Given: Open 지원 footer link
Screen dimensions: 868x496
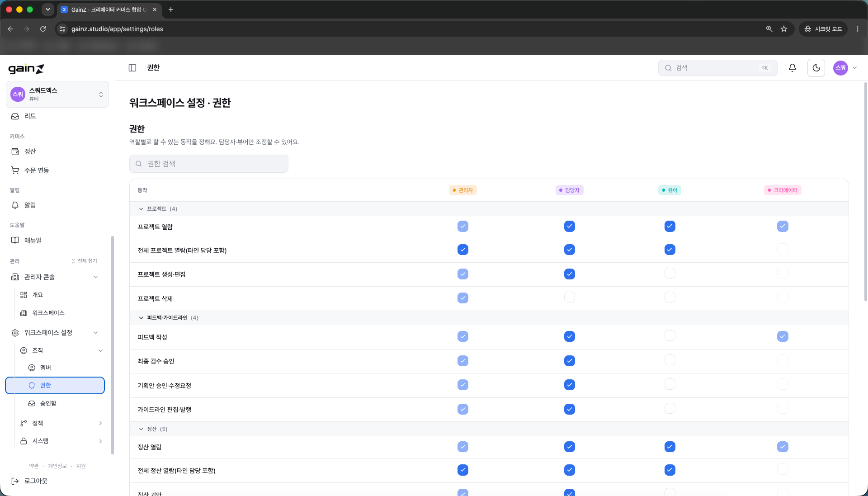Looking at the screenshot, I should 81,466.
